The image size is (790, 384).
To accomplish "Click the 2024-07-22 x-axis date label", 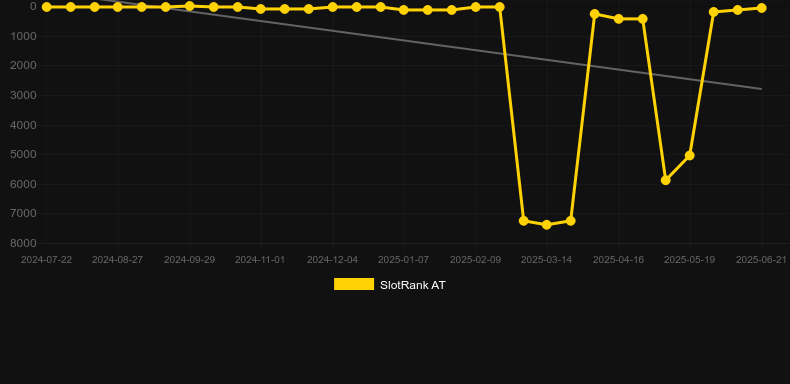I will tap(46, 260).
